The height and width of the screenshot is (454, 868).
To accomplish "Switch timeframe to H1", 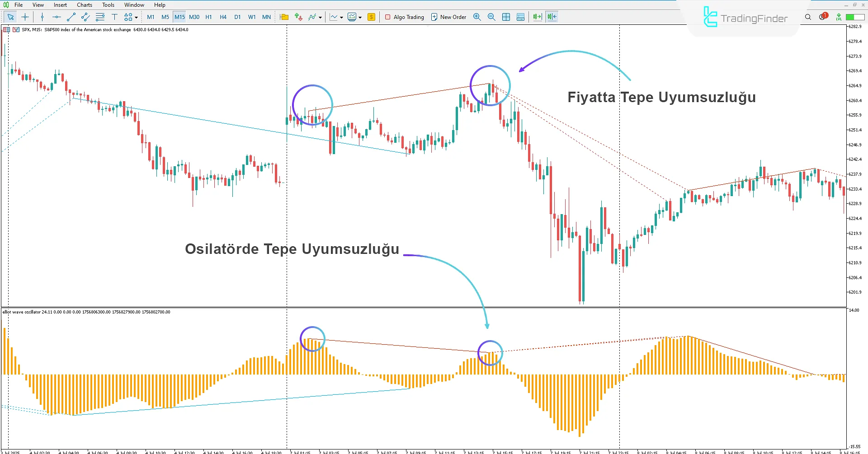I will click(208, 17).
